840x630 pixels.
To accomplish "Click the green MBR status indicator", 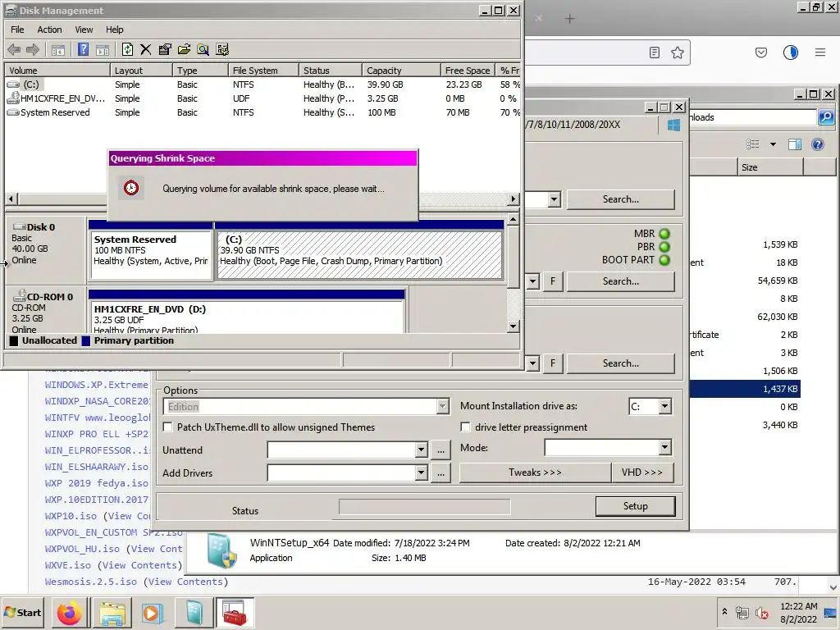I will tap(664, 234).
